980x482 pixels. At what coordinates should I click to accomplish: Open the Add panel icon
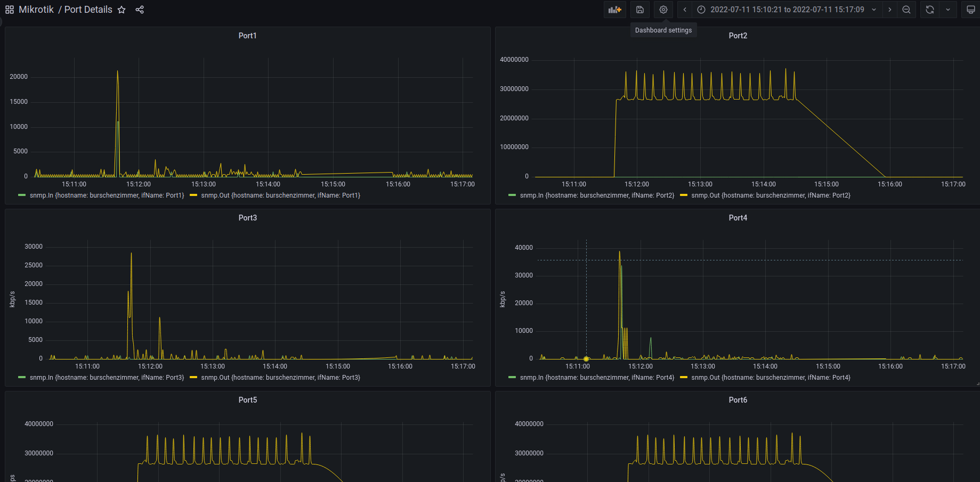(614, 10)
